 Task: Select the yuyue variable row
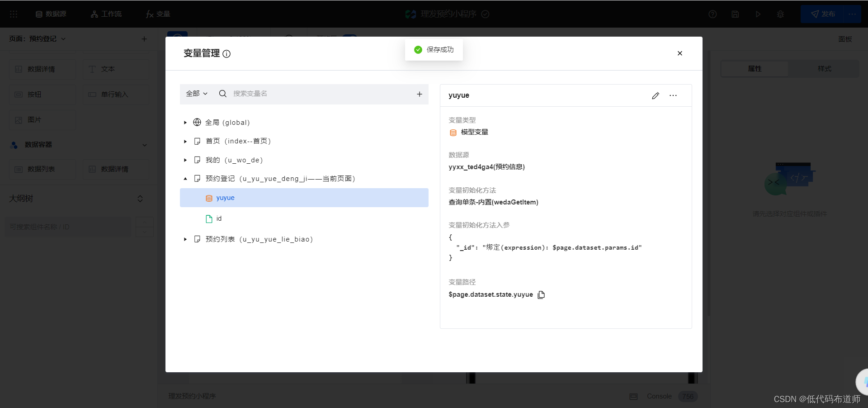[x=304, y=198]
